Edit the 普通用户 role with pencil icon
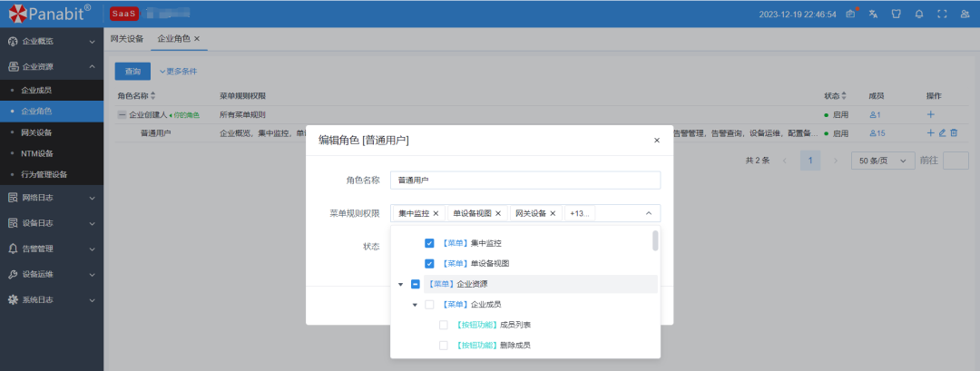This screenshot has height=371, width=980. [943, 133]
